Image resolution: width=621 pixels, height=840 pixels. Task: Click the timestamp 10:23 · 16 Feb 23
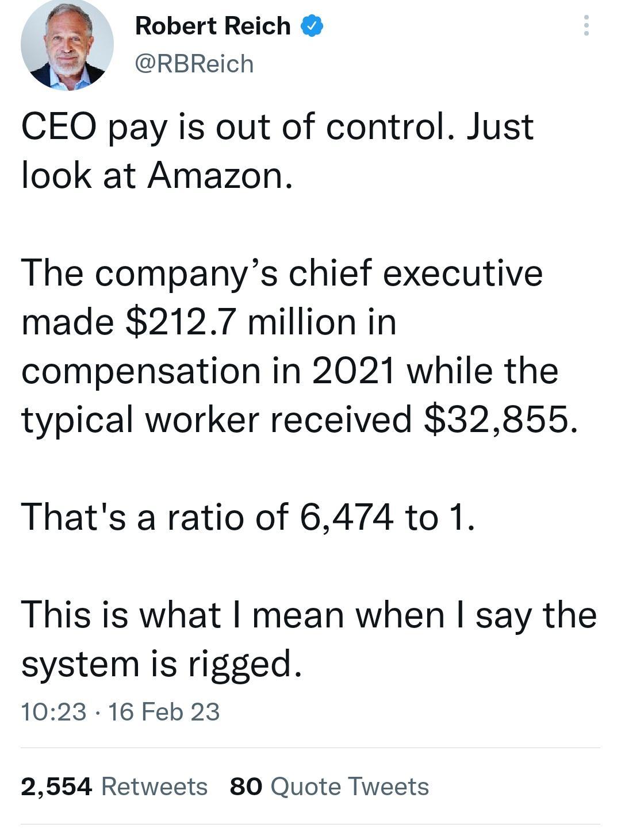pyautogui.click(x=121, y=712)
